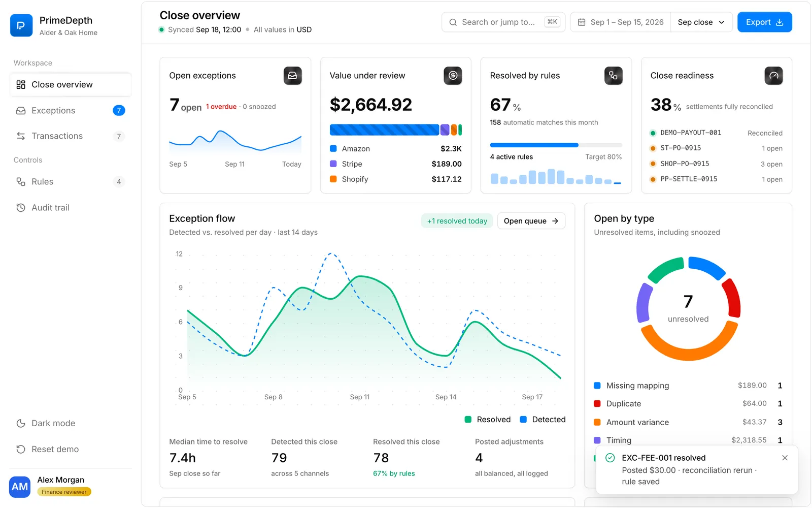
Task: Click the Shopify value $117.12
Action: click(447, 179)
